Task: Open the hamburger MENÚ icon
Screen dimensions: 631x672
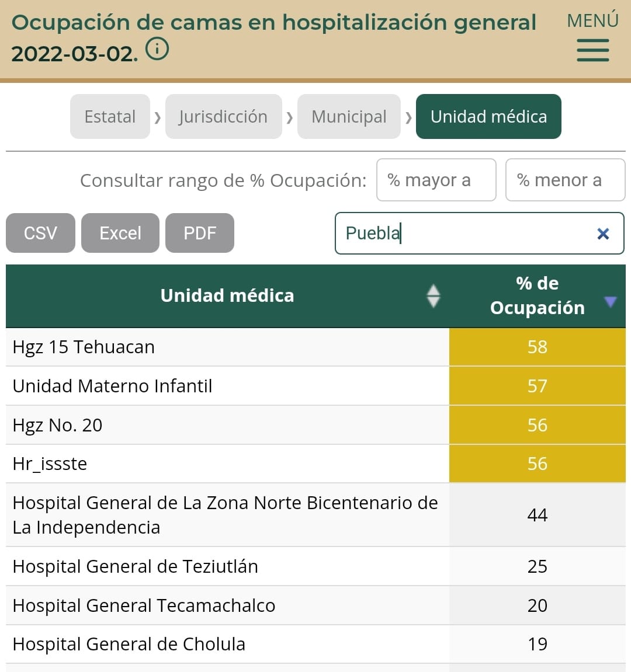Action: 592,50
